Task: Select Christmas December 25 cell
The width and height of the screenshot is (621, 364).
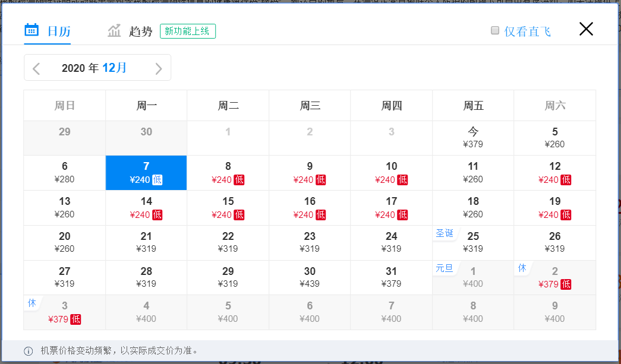Action: click(x=473, y=242)
